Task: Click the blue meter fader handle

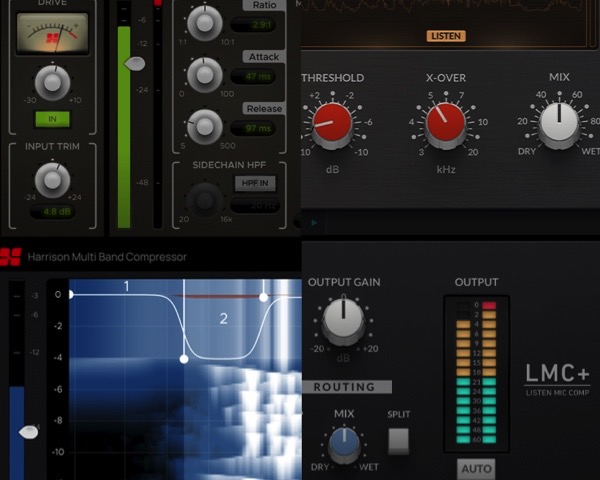Action: pos(28,433)
